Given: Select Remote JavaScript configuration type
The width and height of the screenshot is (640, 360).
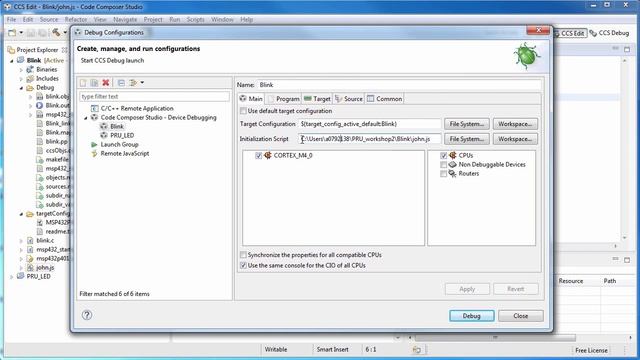Looking at the screenshot, I should point(124,153).
